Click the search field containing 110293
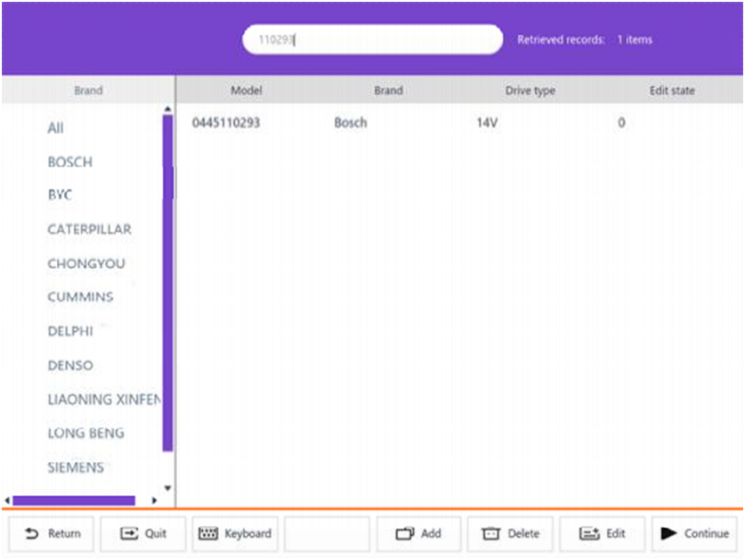The image size is (745, 560). coord(372,39)
